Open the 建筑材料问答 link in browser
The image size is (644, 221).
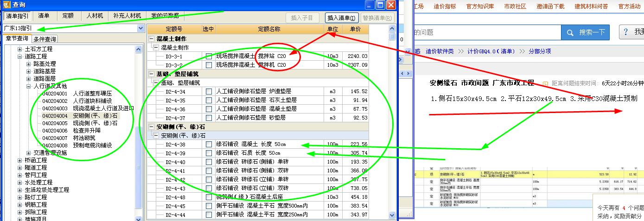(591, 6)
